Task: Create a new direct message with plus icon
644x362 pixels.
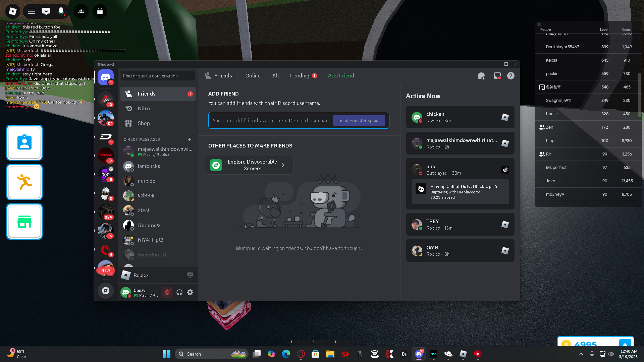Action: point(190,139)
